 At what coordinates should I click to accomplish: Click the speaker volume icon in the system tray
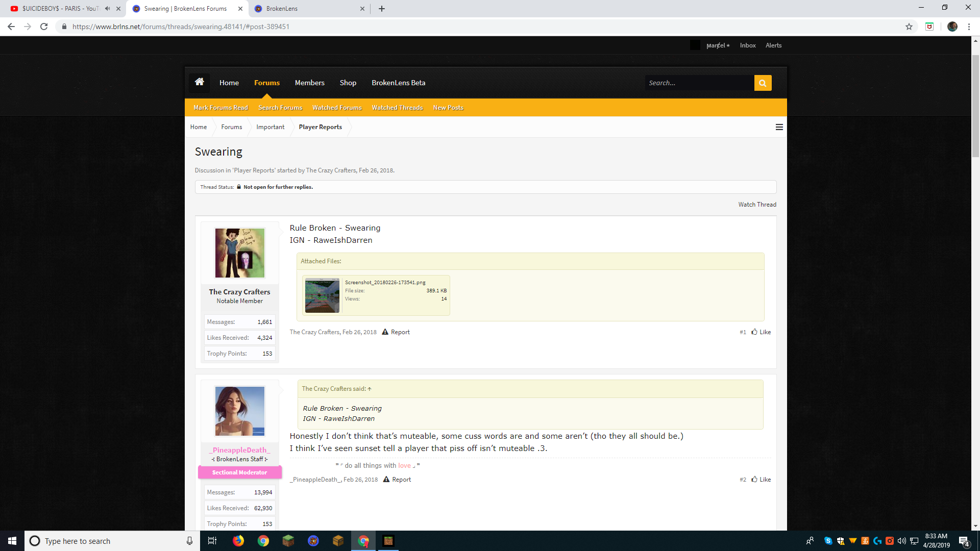click(902, 541)
